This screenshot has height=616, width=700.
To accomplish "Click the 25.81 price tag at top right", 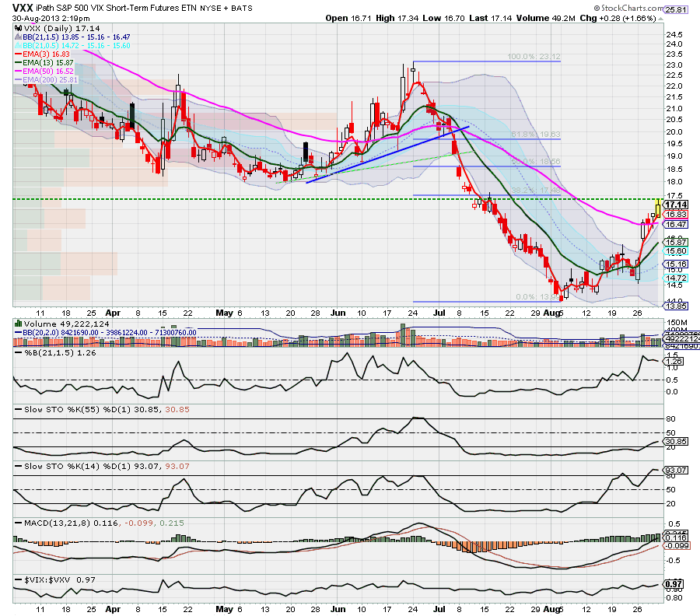I will pyautogui.click(x=676, y=9).
